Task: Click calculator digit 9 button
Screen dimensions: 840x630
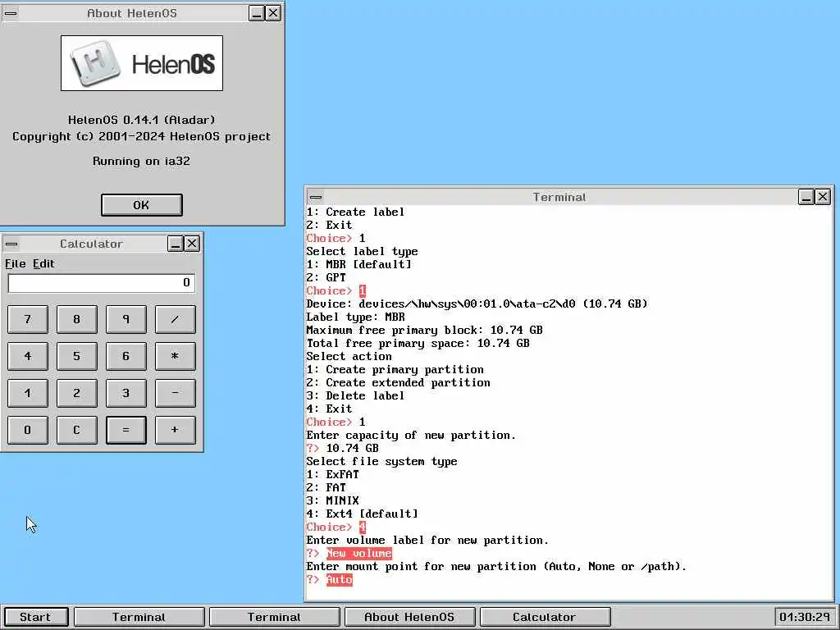Action: [x=126, y=319]
